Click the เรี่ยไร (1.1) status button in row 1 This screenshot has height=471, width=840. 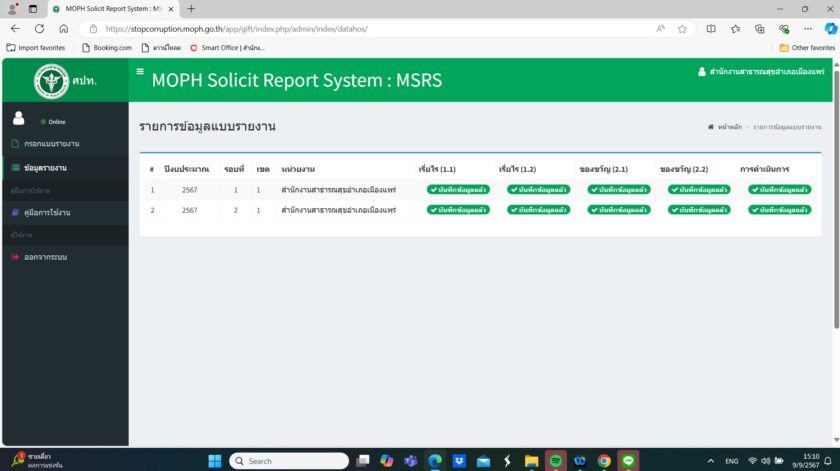coord(458,190)
